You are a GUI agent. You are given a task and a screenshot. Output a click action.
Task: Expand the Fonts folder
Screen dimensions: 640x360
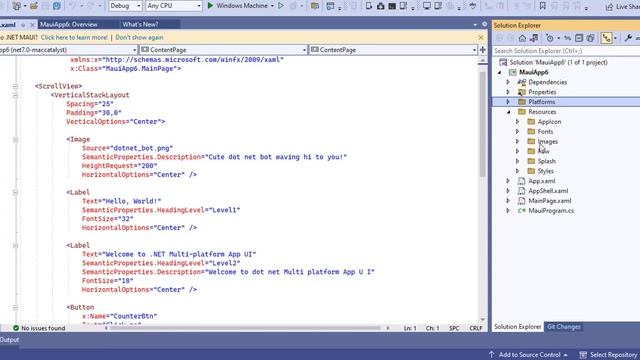click(x=518, y=131)
